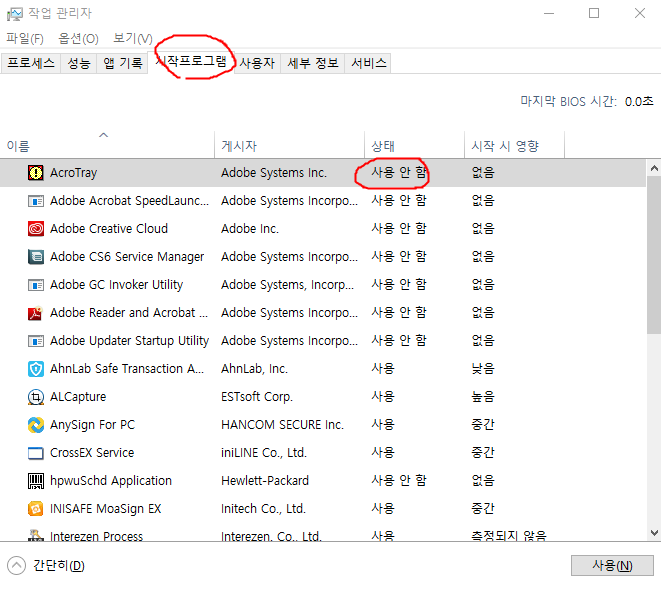Click 사용 안 함 status of hpwuSchd Application
Viewport: 661px width, 589px height.
(399, 481)
